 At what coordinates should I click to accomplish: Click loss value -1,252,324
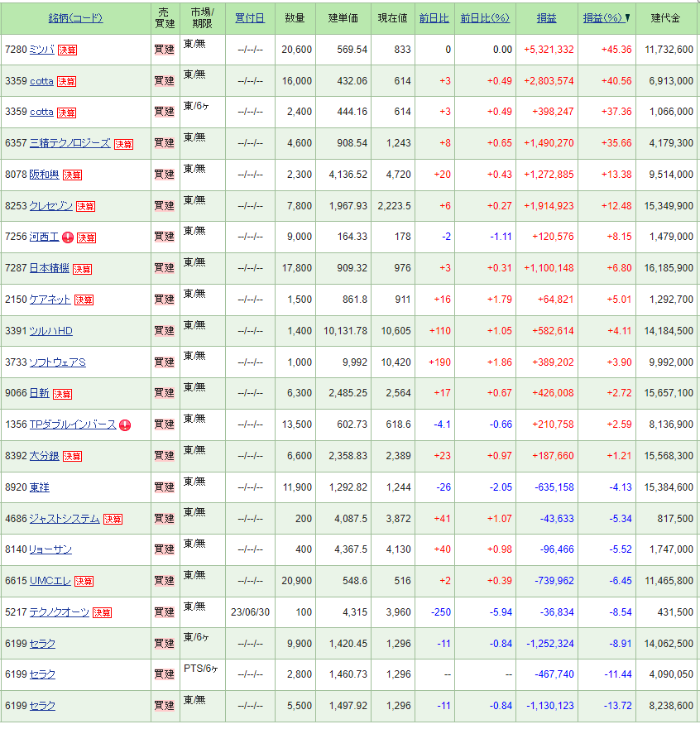(x=550, y=644)
